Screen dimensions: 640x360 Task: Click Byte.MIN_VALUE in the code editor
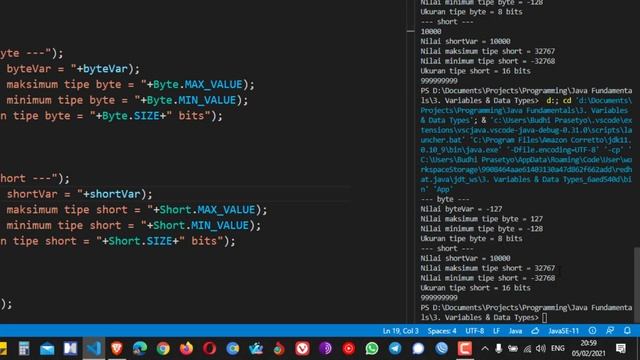pyautogui.click(x=191, y=100)
